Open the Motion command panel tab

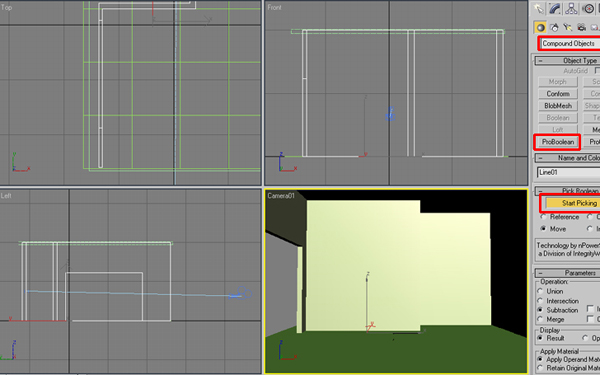tap(588, 8)
